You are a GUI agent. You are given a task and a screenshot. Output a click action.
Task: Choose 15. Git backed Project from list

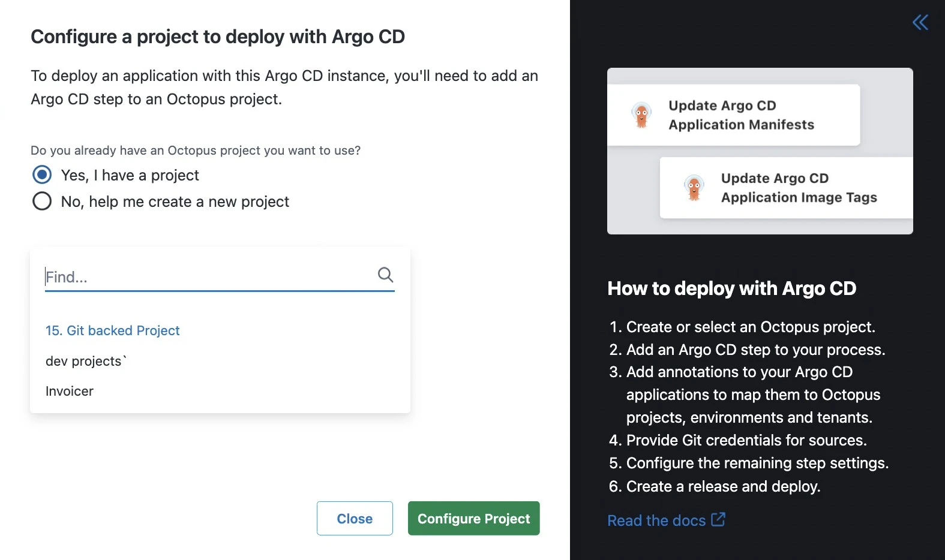[x=113, y=330]
